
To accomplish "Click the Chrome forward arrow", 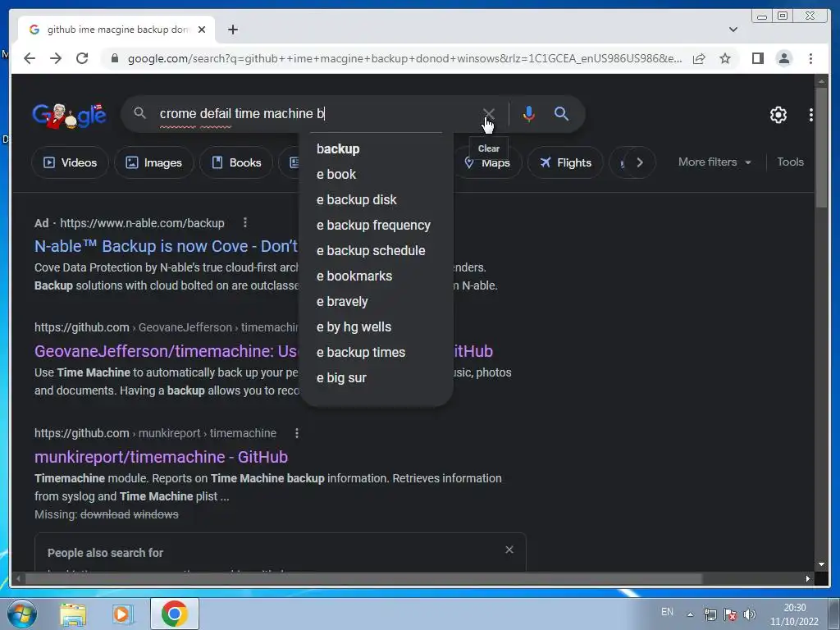I will coord(56,58).
